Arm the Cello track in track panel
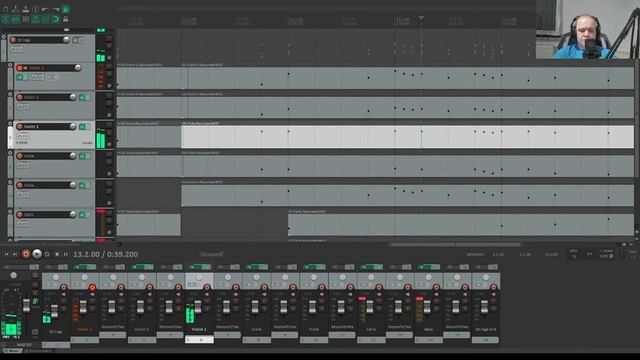 [19, 214]
